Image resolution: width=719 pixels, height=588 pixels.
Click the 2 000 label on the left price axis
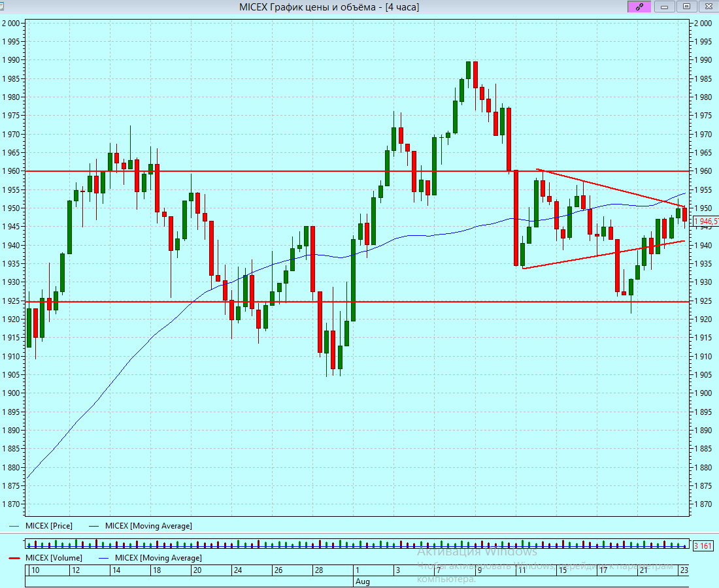pyautogui.click(x=11, y=24)
